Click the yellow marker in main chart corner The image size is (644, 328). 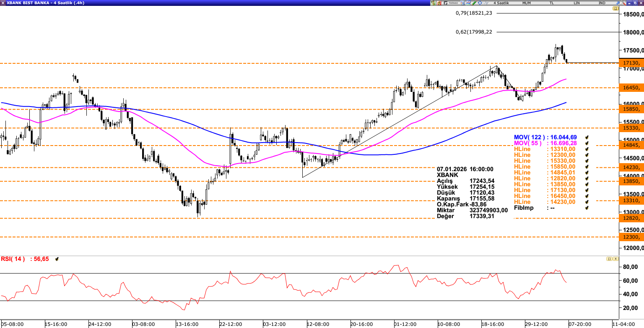coord(615,8)
